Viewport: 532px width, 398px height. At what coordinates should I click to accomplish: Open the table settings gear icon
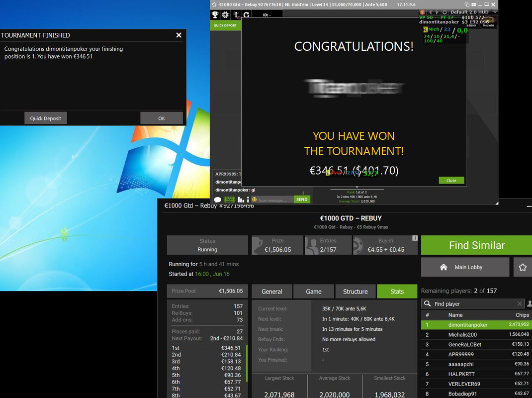tap(225, 14)
